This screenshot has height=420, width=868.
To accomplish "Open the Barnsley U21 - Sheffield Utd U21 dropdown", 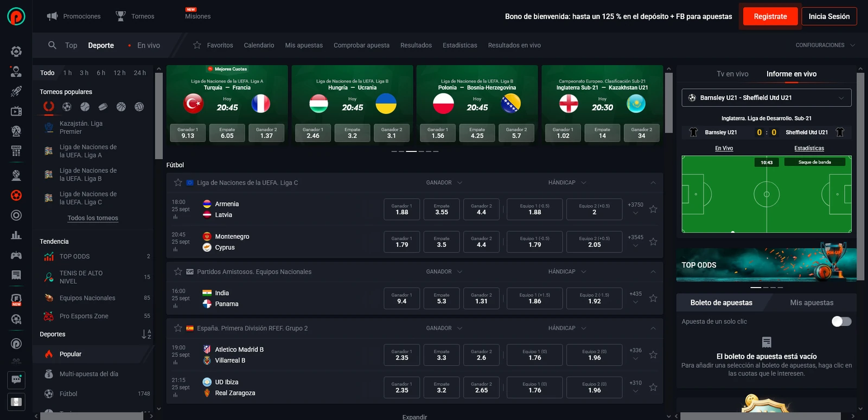I will click(x=767, y=98).
